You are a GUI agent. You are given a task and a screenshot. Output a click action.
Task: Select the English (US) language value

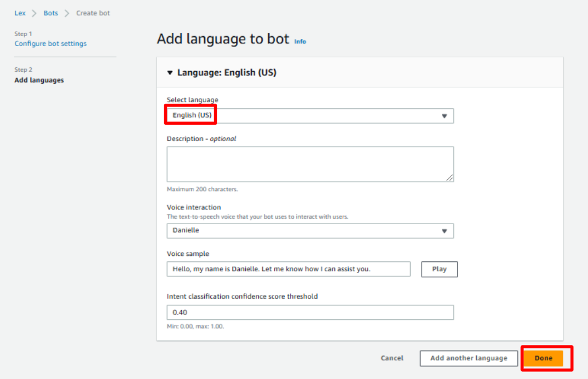point(192,115)
